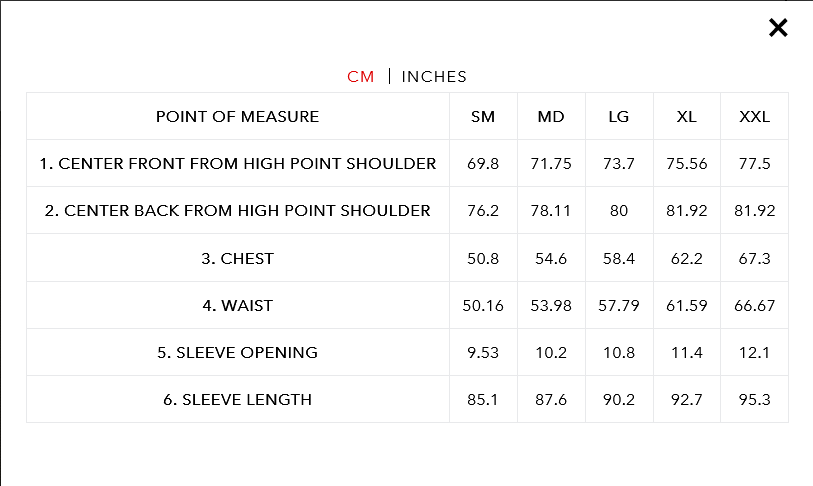Select the MD column header

pos(551,117)
